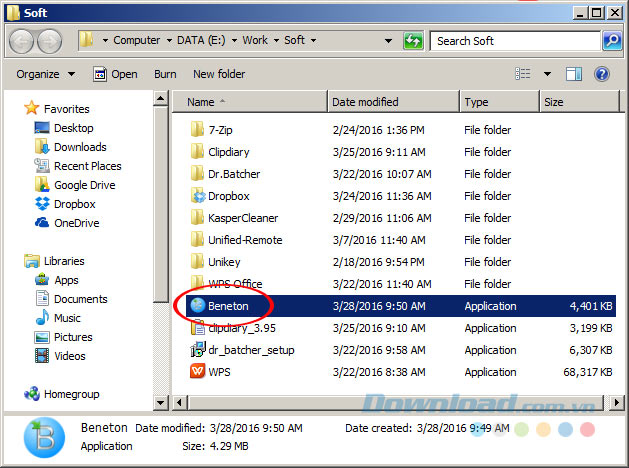Expand the arrow after Work in breadcrumb

tap(276, 41)
